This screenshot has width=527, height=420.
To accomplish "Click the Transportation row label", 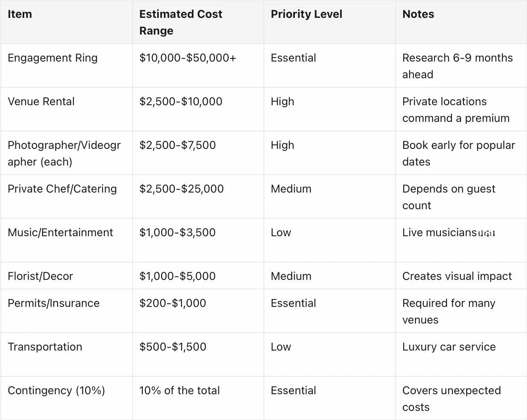I will (45, 347).
